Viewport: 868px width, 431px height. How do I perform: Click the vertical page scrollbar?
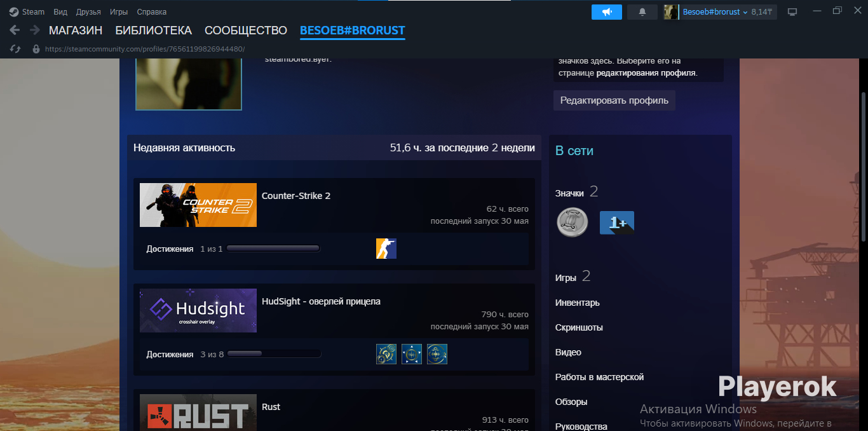coord(864,165)
